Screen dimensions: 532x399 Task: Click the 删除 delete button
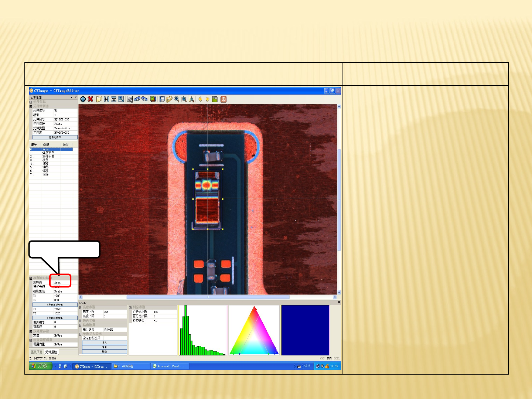[105, 352]
